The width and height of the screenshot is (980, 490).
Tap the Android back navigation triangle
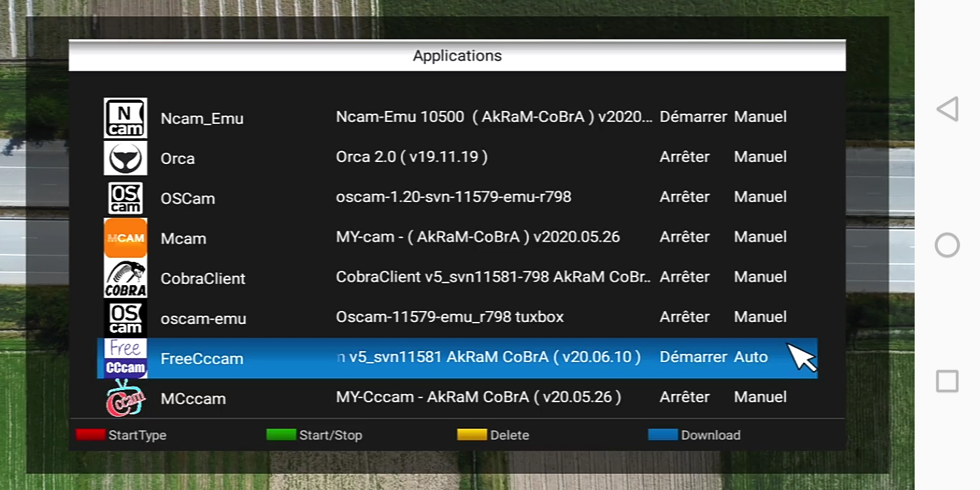tap(947, 109)
